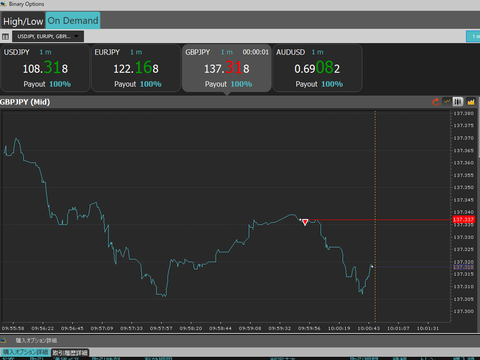Switch to the High/Low tab

(x=23, y=21)
